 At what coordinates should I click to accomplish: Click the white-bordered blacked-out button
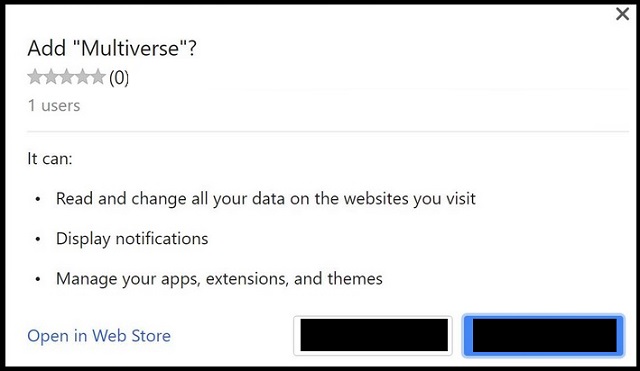click(x=373, y=335)
